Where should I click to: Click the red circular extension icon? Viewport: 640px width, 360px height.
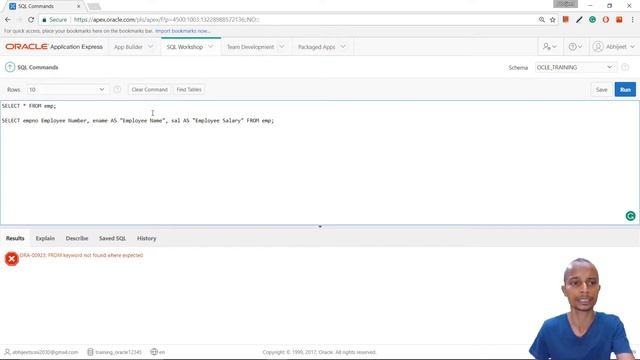pyautogui.click(x=606, y=20)
